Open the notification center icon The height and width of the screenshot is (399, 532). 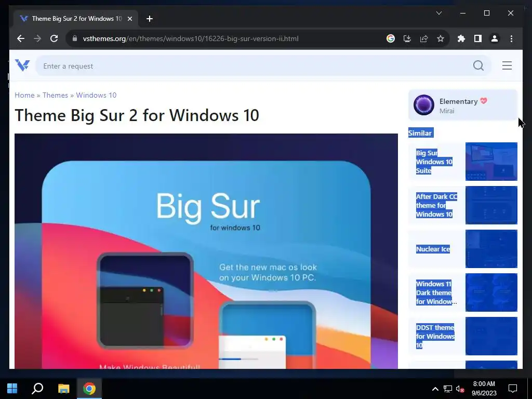click(x=513, y=389)
